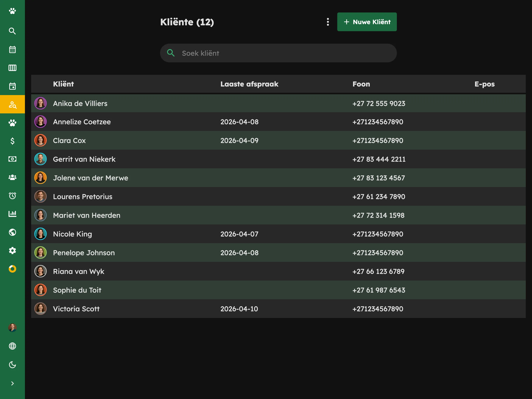This screenshot has height=399, width=532.
Task: Open the search icon in sidebar
Action: coord(12,31)
